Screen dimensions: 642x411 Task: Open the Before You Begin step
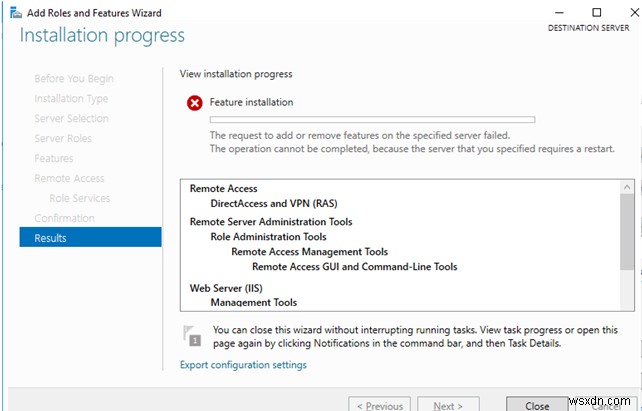[74, 79]
